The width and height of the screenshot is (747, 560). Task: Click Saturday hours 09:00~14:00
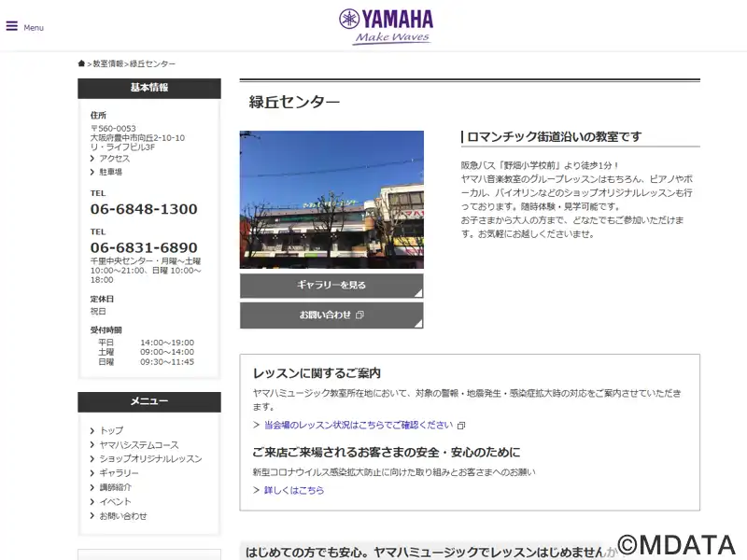tap(167, 353)
